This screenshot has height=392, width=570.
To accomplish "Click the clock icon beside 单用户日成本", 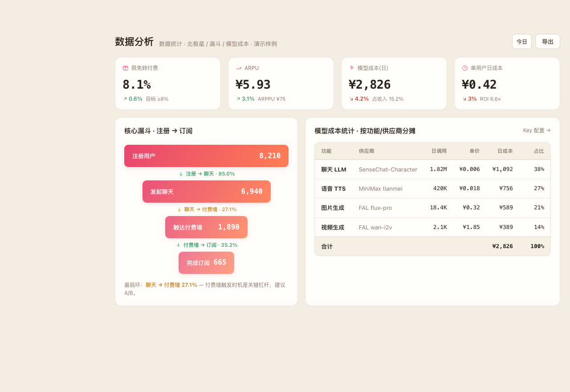I will 465,68.
